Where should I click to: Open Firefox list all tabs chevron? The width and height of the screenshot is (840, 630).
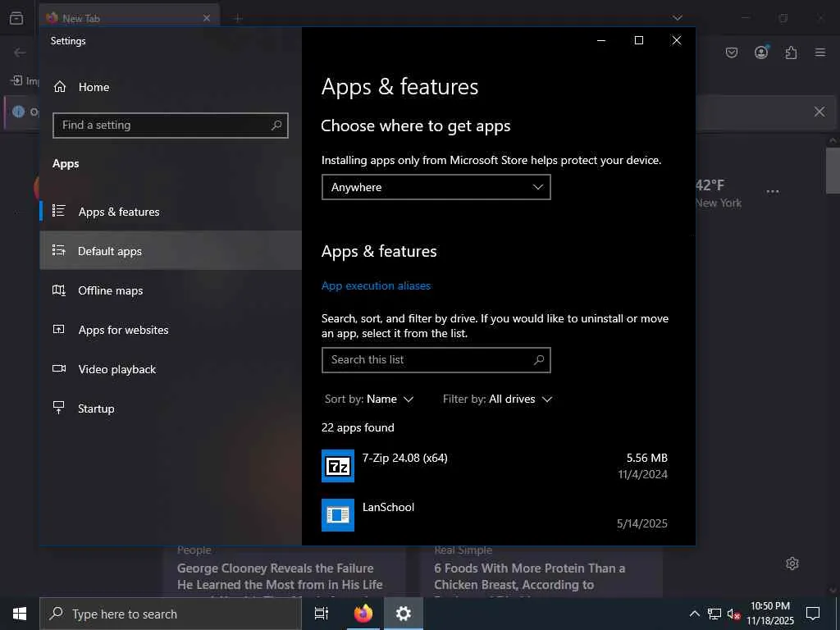[x=678, y=18]
